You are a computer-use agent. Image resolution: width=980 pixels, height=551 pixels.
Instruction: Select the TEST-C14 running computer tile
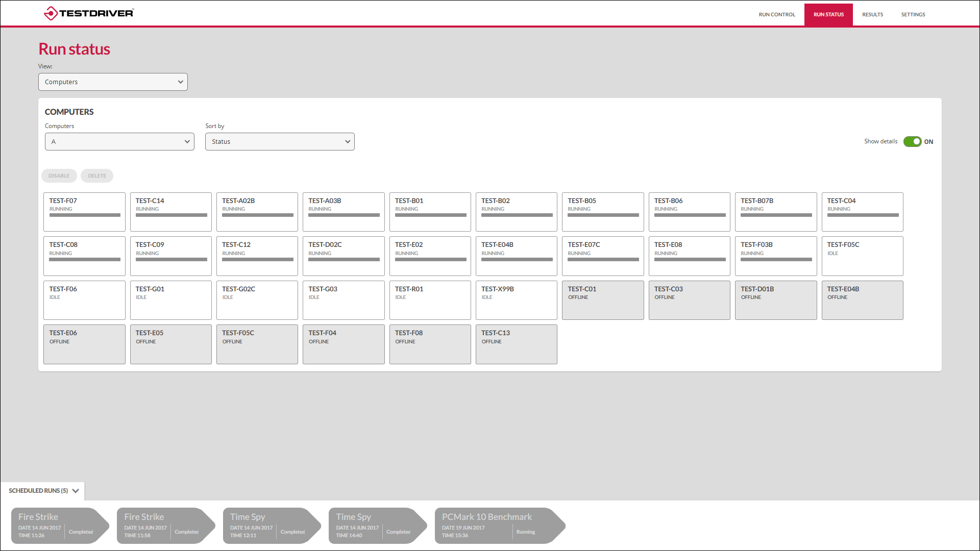(170, 211)
